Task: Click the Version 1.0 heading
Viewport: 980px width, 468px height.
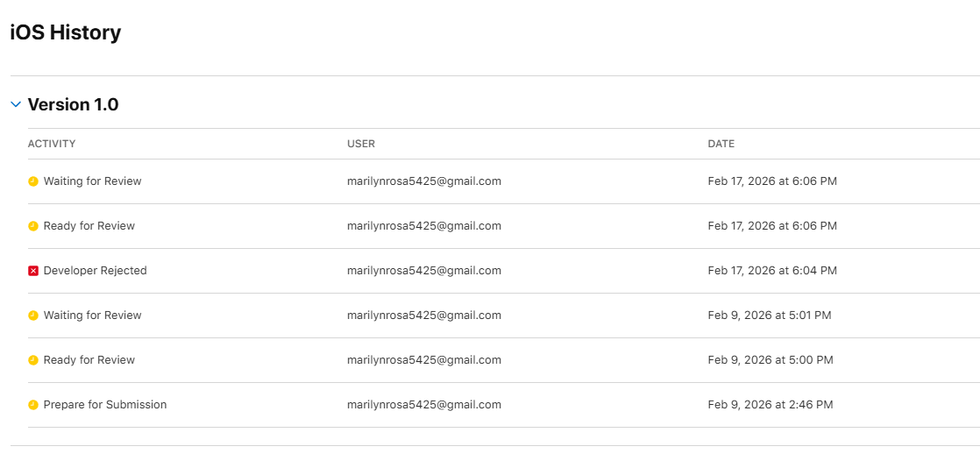Action: coord(73,104)
